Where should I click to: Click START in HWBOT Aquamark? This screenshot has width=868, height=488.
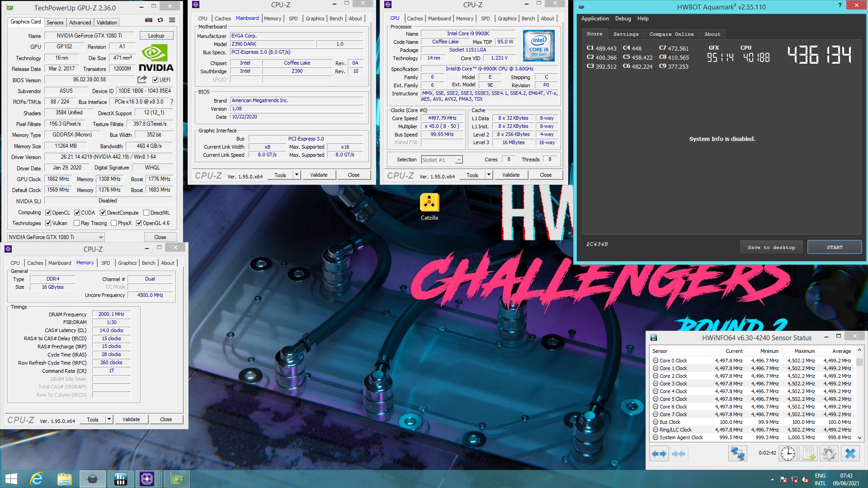(x=835, y=248)
